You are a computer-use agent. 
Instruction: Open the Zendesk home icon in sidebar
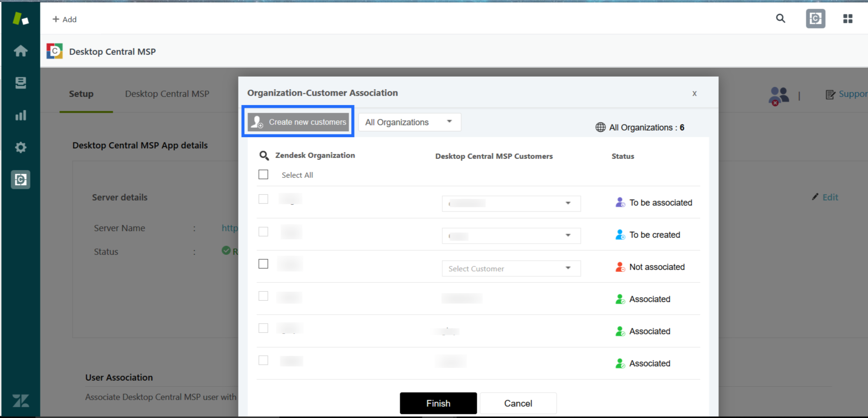[20, 51]
